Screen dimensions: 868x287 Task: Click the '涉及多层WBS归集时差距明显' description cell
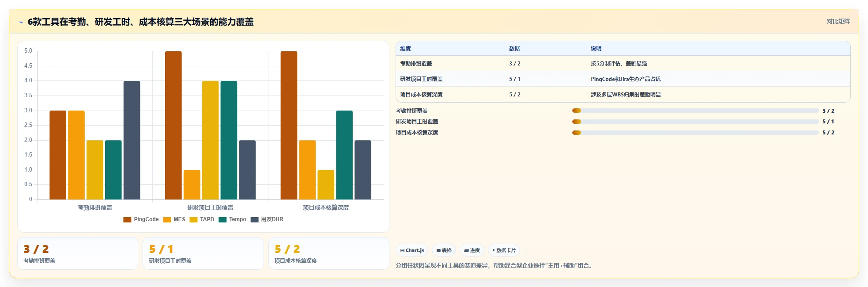(626, 95)
